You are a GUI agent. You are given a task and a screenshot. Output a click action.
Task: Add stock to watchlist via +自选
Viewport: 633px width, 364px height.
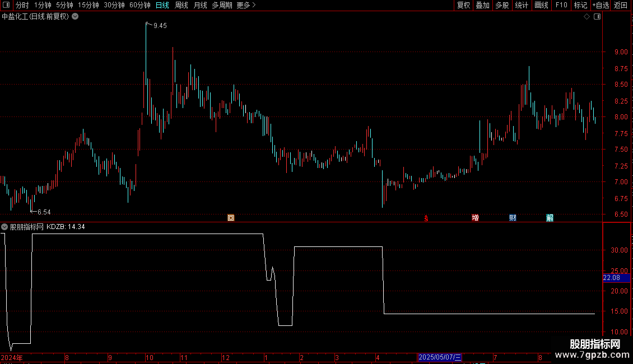[x=601, y=5]
